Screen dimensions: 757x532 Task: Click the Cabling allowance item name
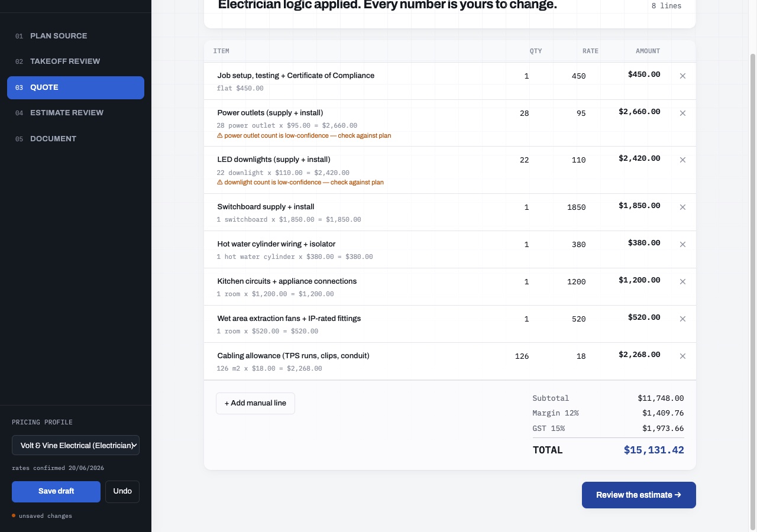(x=293, y=356)
